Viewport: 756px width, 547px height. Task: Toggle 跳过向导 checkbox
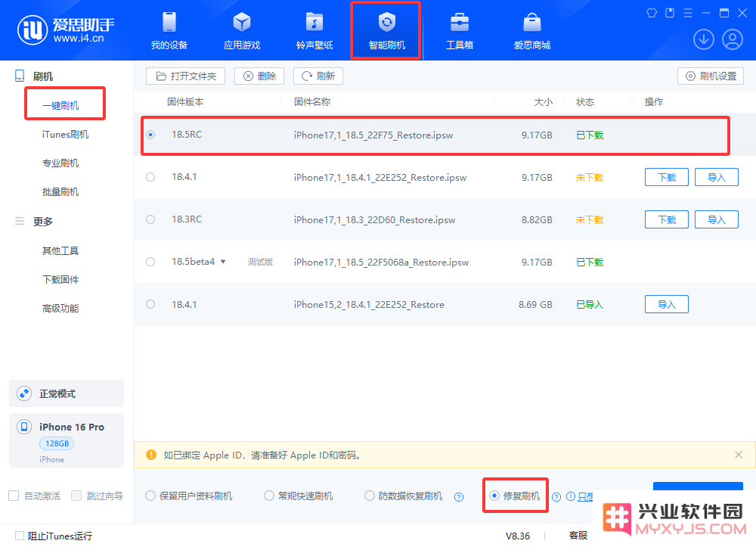coord(76,496)
